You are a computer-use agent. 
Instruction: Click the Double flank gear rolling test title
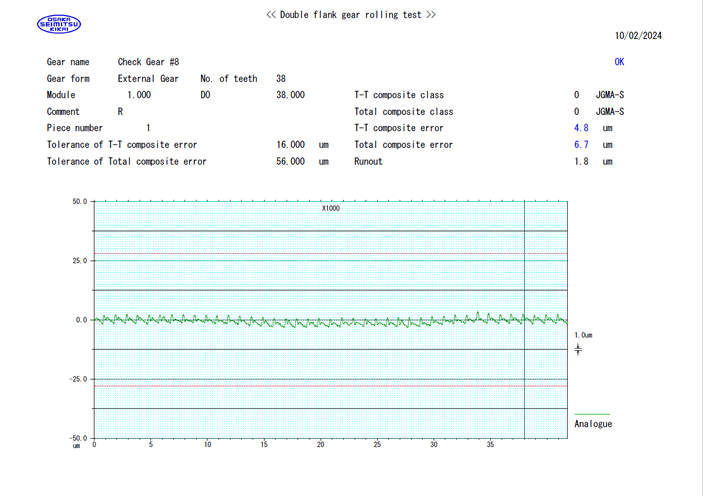pos(351,15)
